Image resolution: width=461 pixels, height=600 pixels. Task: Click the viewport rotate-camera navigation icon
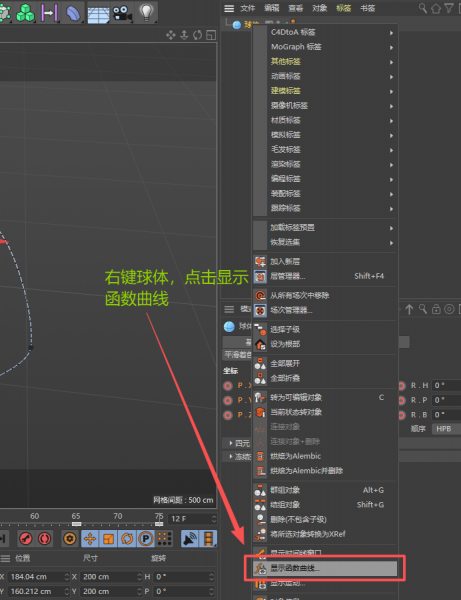(x=197, y=35)
